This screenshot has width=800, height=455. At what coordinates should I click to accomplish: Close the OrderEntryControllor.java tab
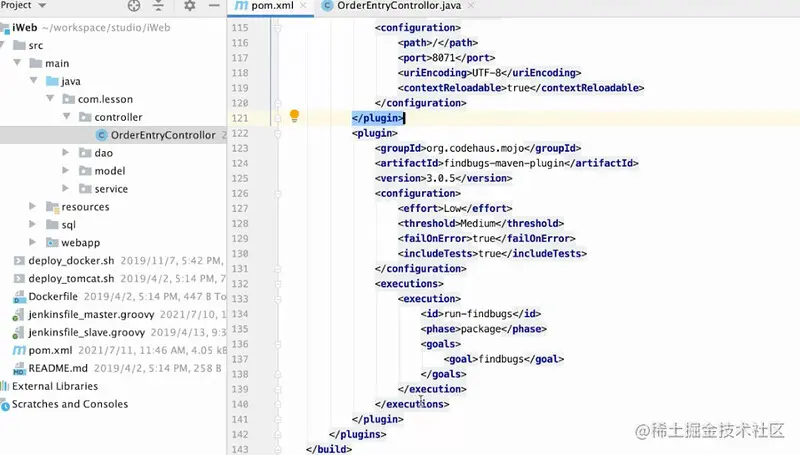tap(470, 6)
